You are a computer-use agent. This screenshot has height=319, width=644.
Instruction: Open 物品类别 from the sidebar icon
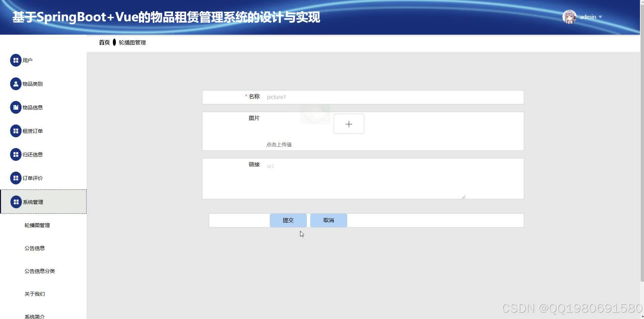click(x=16, y=84)
